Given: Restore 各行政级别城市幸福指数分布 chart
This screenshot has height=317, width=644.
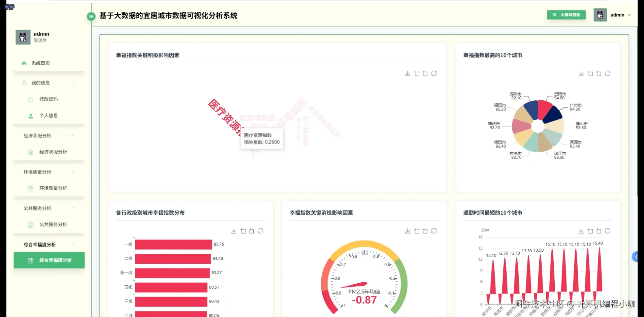Looking at the screenshot, I should pos(260,231).
